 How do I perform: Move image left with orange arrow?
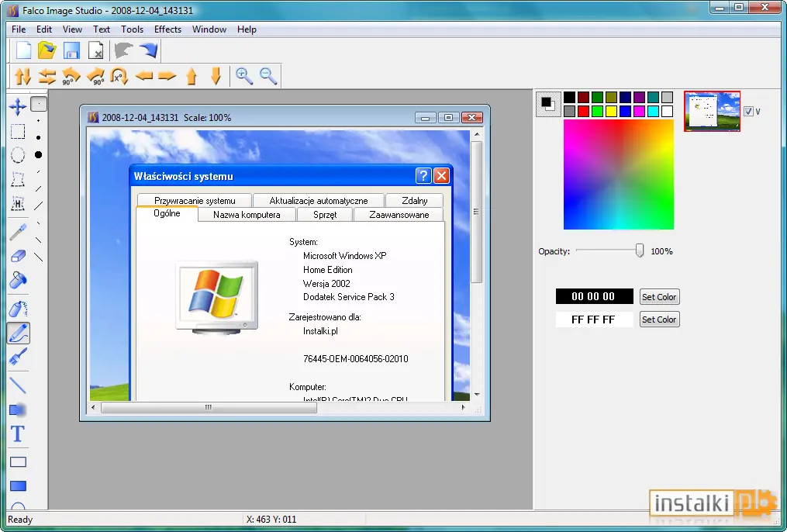click(x=143, y=76)
